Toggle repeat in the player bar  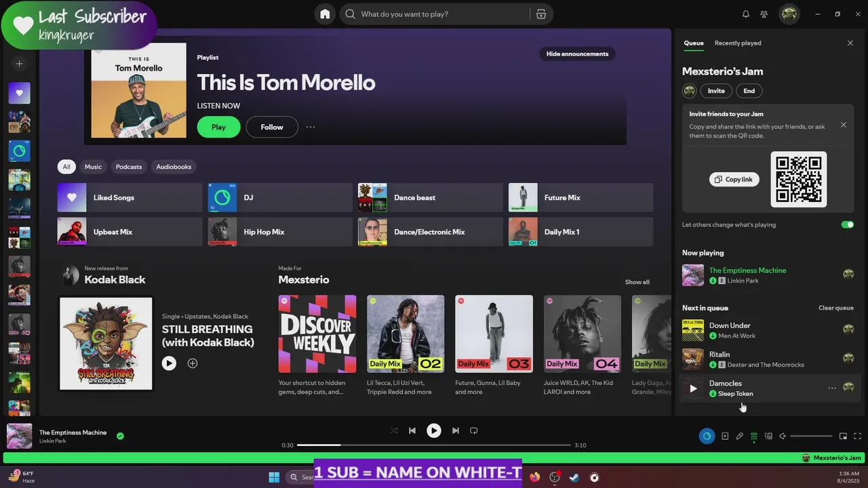pos(474,430)
